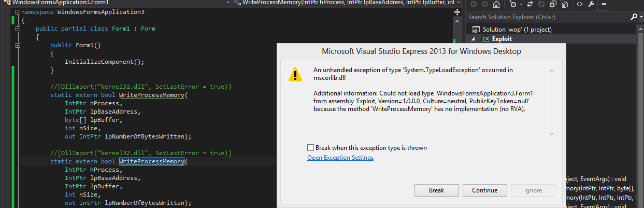Screen dimensions: 644x208
Task: Click the exception dialog title bar text
Action: 421,51
